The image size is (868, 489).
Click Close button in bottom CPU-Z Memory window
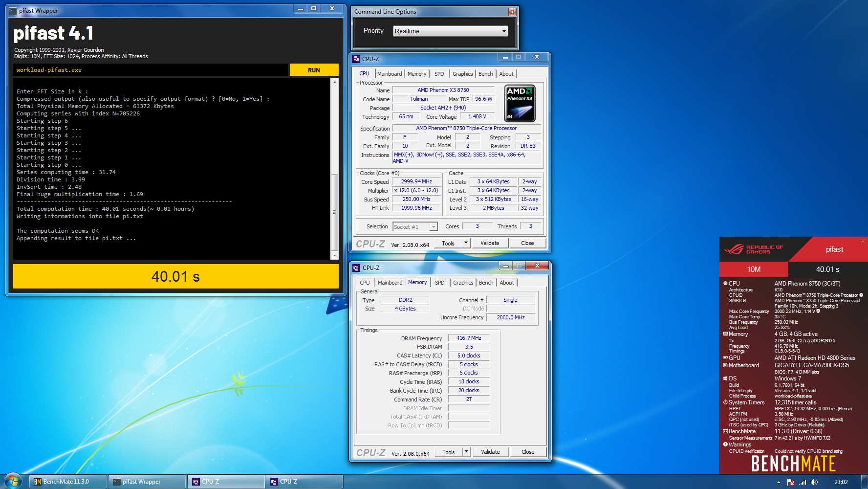pyautogui.click(x=528, y=452)
